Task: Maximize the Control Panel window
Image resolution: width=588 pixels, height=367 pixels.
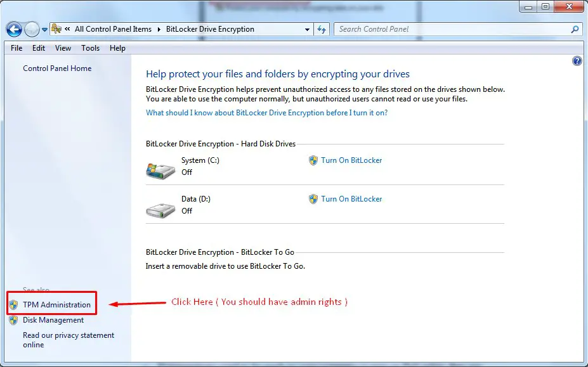Action: coord(546,7)
